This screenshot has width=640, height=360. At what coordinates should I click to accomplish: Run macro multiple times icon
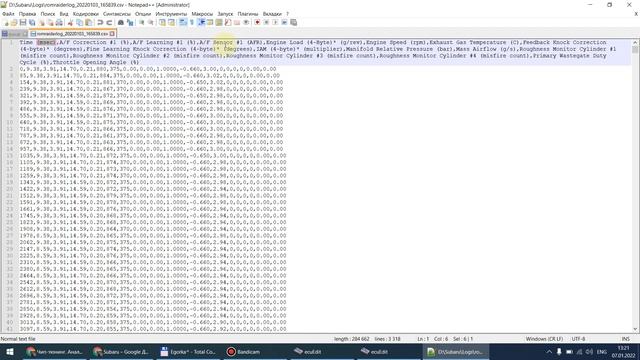[x=284, y=22]
